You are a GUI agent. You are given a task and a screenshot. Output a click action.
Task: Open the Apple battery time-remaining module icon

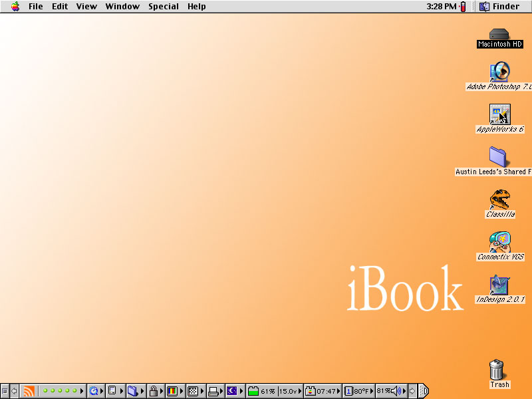click(x=310, y=391)
